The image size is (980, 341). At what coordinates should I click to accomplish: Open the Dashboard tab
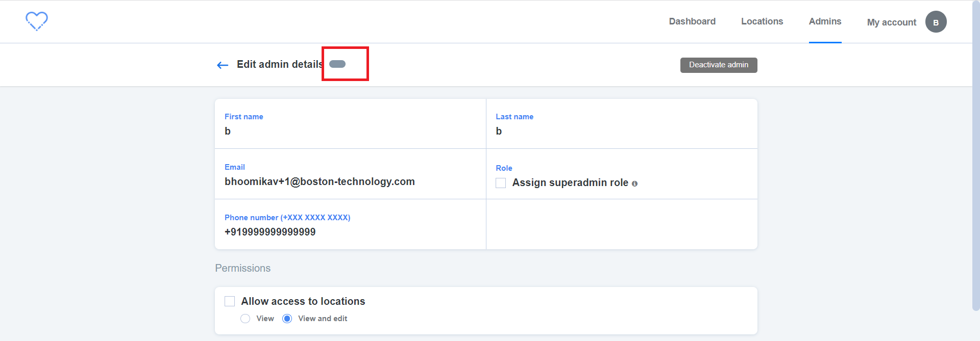tap(692, 21)
